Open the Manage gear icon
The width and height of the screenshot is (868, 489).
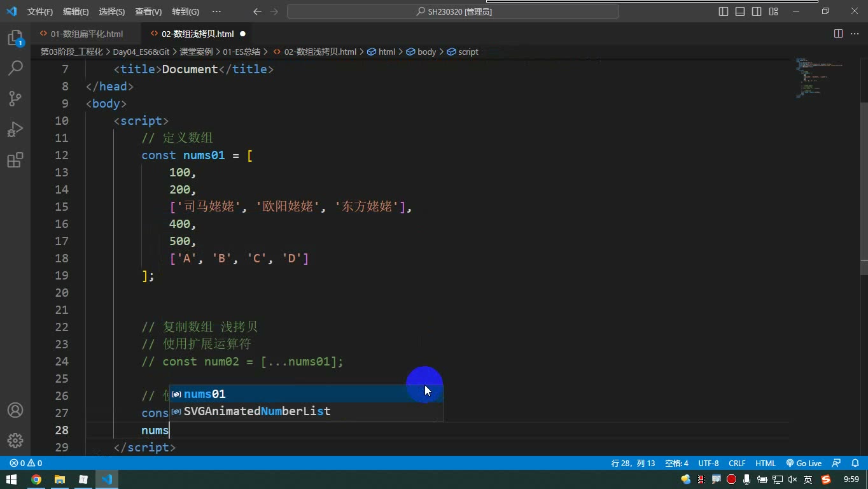[x=15, y=440]
